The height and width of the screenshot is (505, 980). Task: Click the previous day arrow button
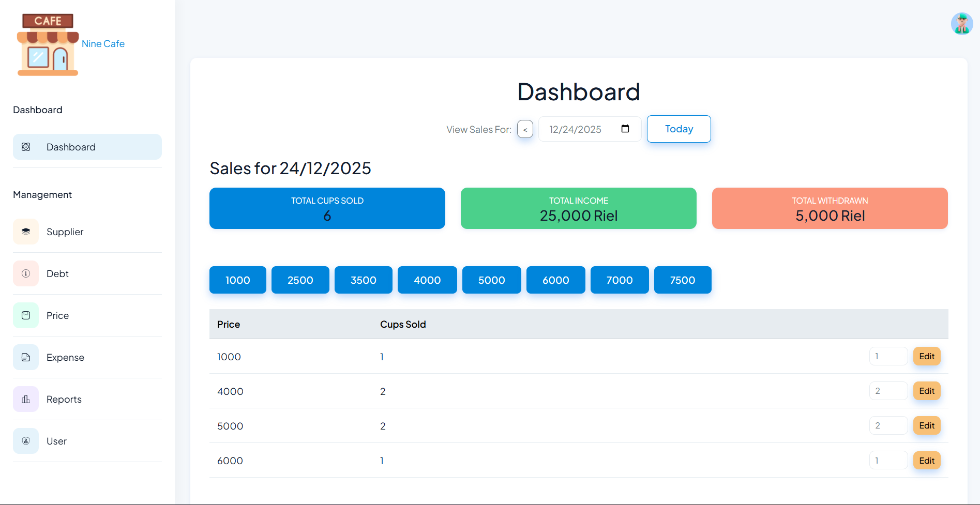(525, 129)
